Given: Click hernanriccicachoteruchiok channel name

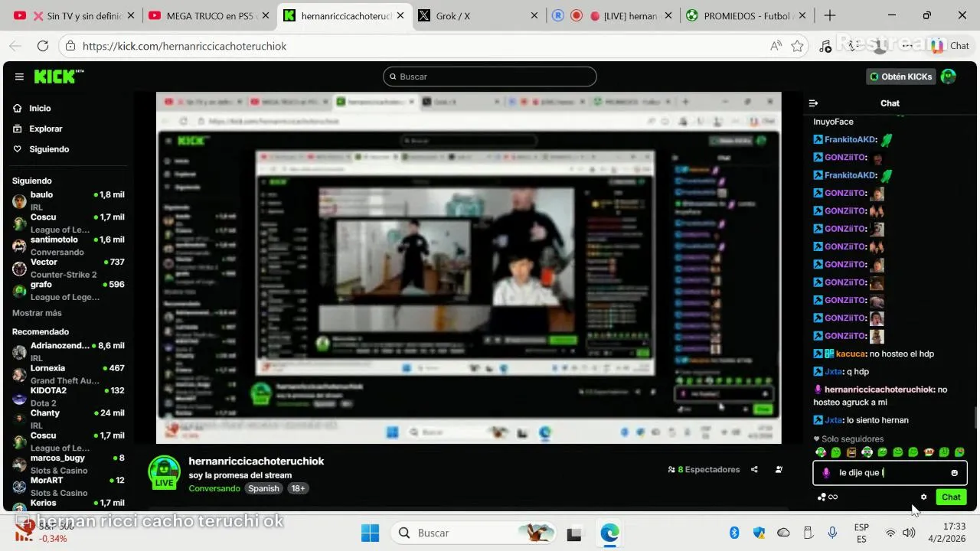Looking at the screenshot, I should 256,461.
